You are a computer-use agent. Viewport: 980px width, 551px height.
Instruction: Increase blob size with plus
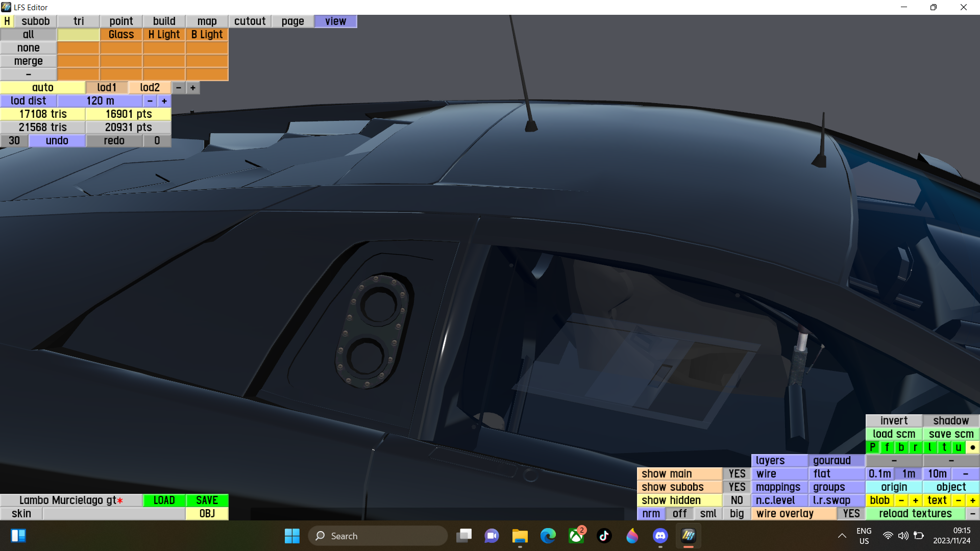point(915,500)
